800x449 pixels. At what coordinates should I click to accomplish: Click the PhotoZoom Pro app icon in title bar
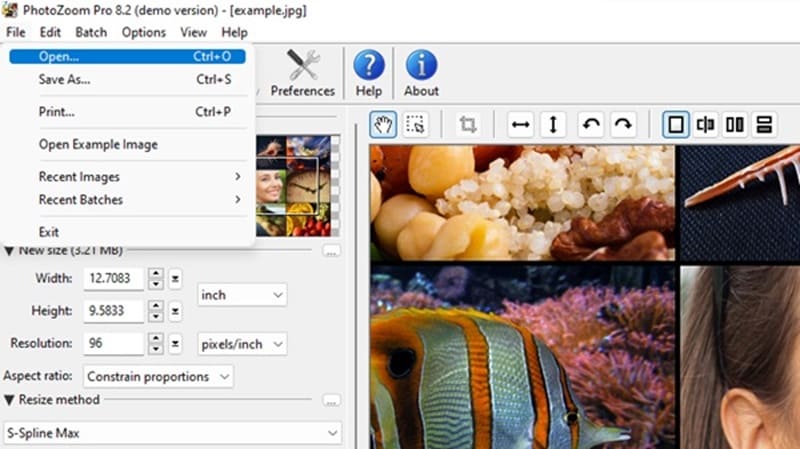click(10, 10)
